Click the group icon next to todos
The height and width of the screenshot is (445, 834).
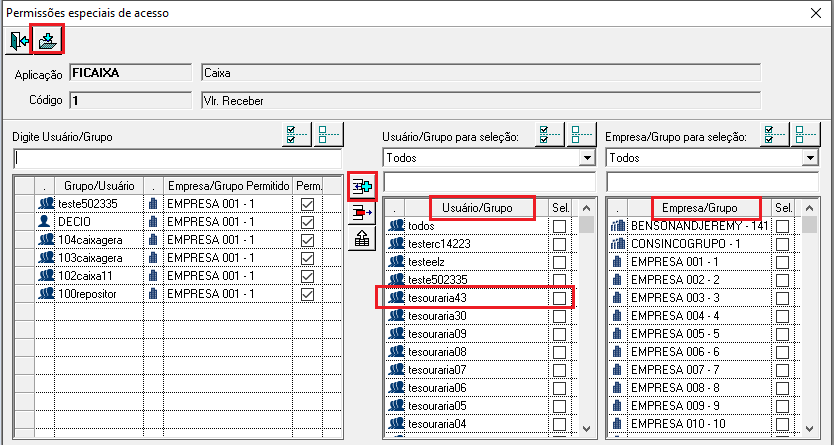(396, 226)
